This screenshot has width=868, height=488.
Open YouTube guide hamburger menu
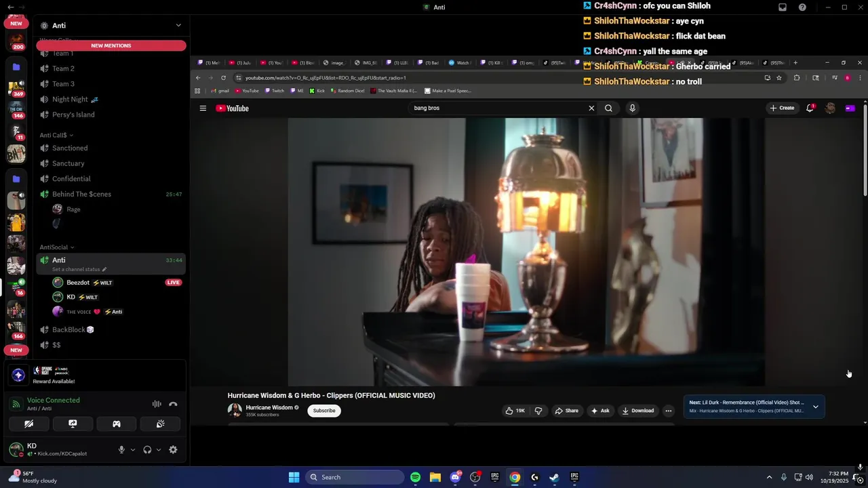(203, 108)
